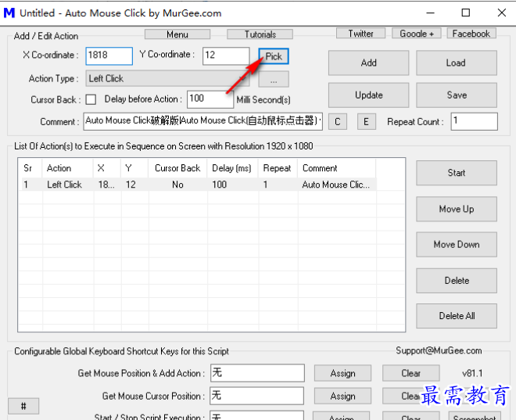This screenshot has height=420, width=516.
Task: Click the Delete button
Action: click(x=457, y=281)
